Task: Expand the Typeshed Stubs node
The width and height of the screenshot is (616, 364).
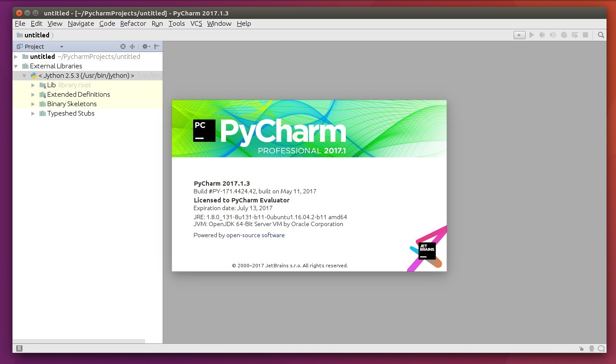Action: click(33, 113)
